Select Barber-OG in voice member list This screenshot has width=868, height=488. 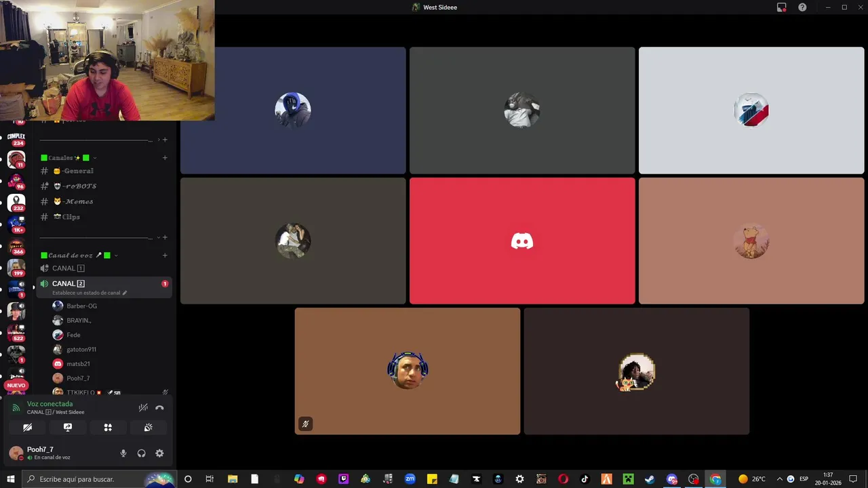coord(111,306)
